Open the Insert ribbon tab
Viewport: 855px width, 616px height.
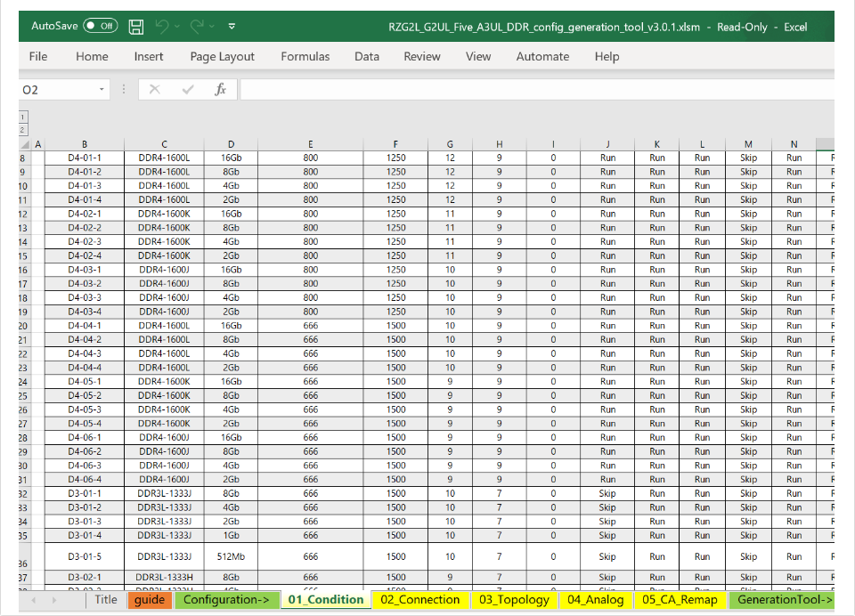click(149, 56)
